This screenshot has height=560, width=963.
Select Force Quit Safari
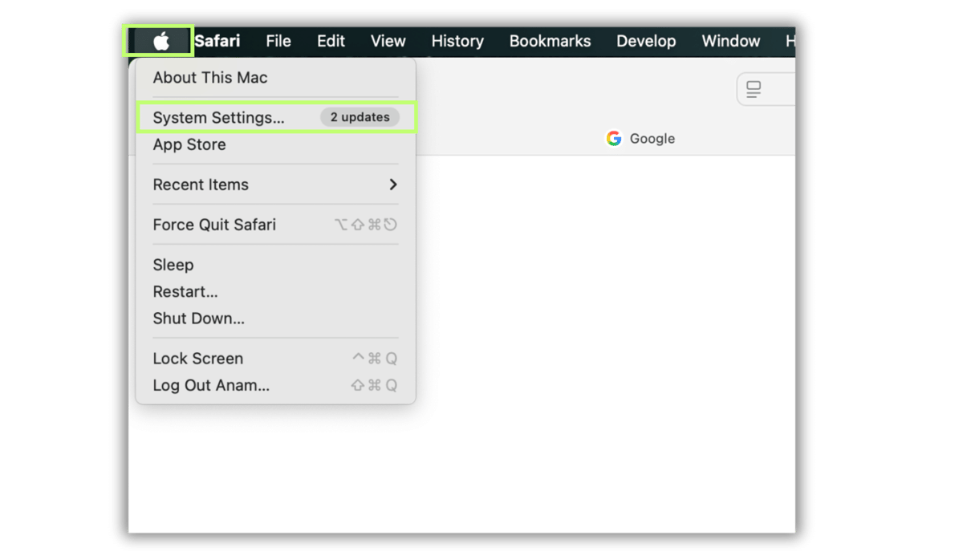point(275,225)
